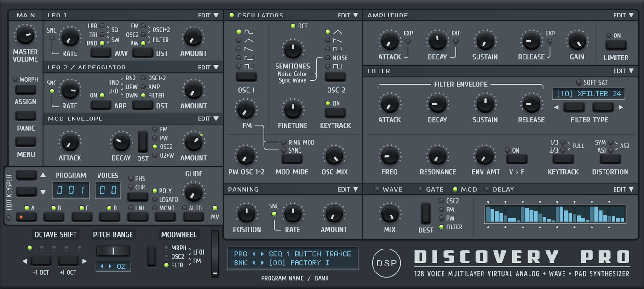Switch to the DELAY tab
The height and width of the screenshot is (289, 644).
[499, 189]
